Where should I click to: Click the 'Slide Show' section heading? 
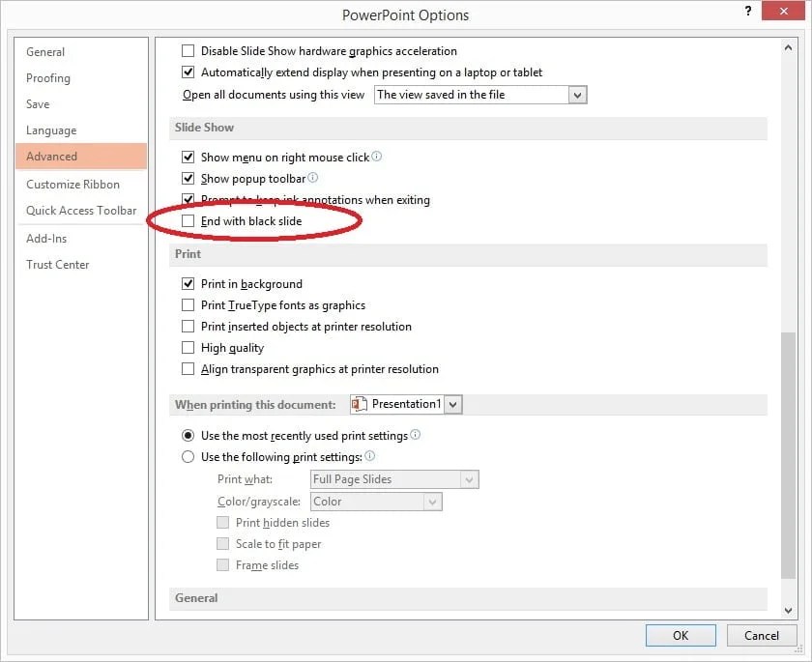[x=204, y=128]
